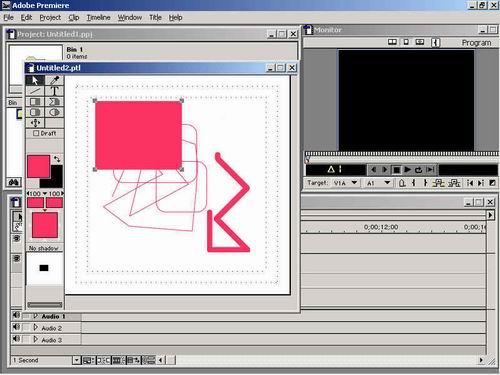Mute the Audio 2 track speaker
The height and width of the screenshot is (375, 500).
coord(16,328)
